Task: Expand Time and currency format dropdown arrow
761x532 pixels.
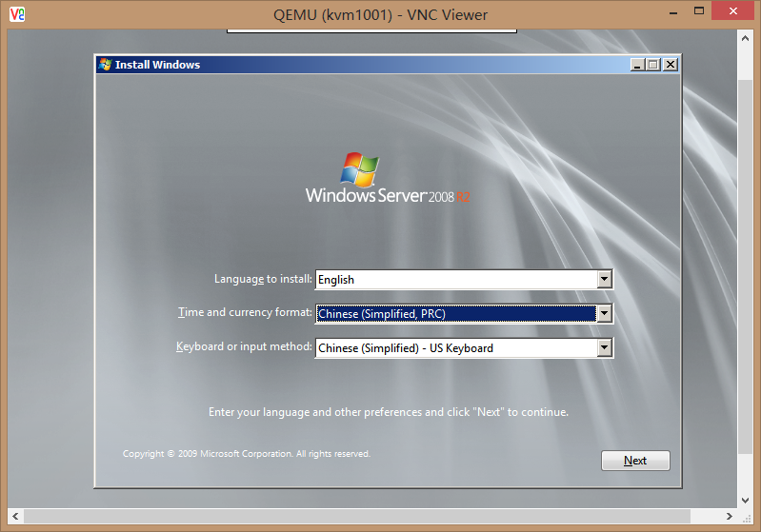Action: click(604, 313)
